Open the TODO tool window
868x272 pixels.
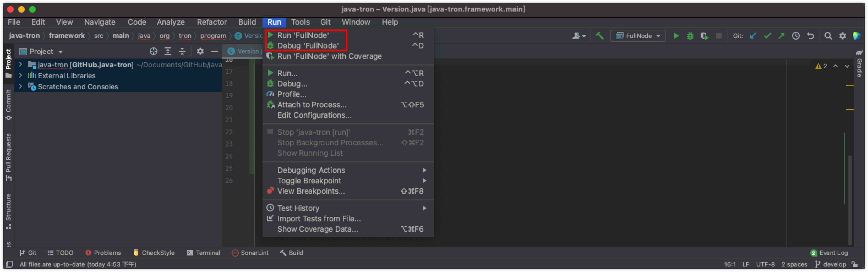60,253
